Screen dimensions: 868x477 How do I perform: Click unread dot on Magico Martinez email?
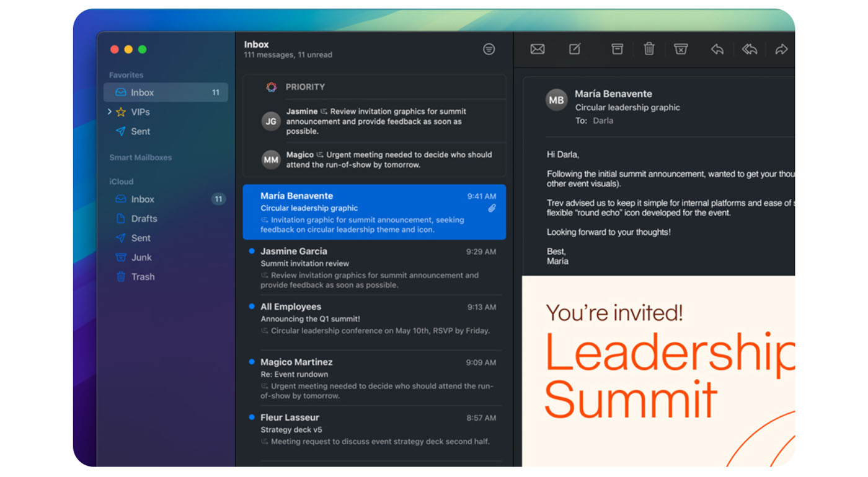click(x=251, y=361)
